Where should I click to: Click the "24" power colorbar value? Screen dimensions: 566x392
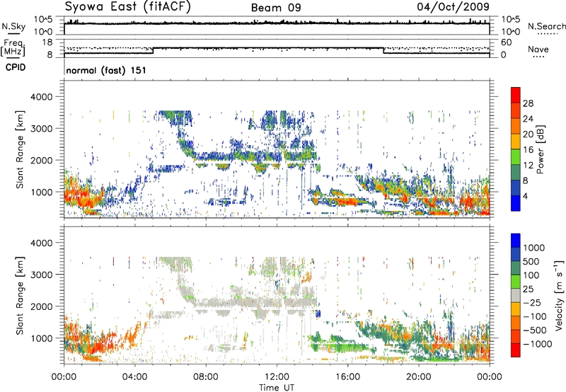pyautogui.click(x=528, y=119)
